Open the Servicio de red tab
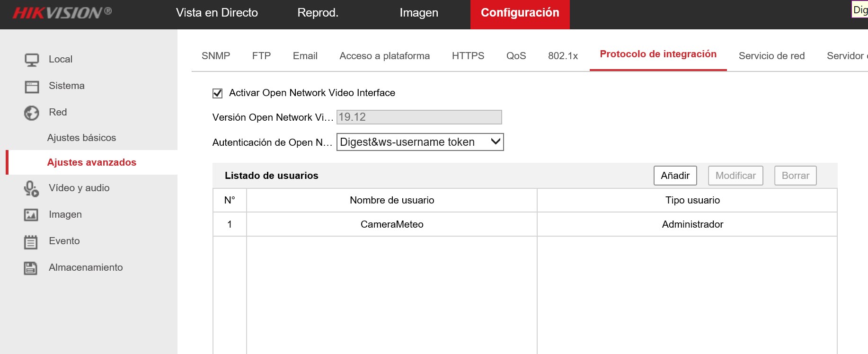868x354 pixels. coord(771,56)
